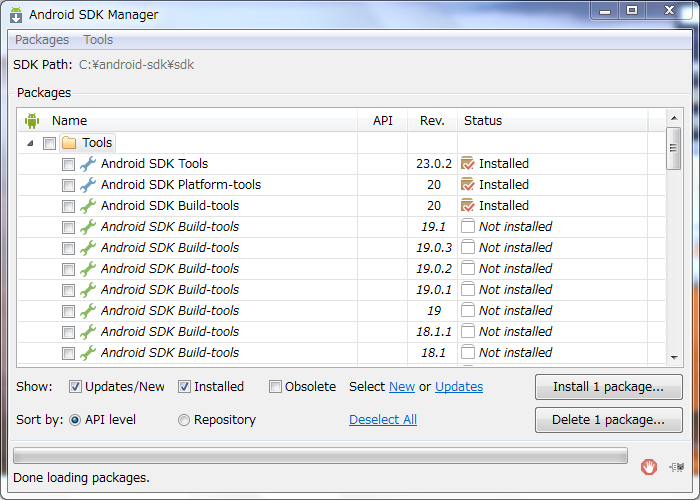Select the Repository sort option
The height and width of the screenshot is (500, 700).
tap(183, 420)
